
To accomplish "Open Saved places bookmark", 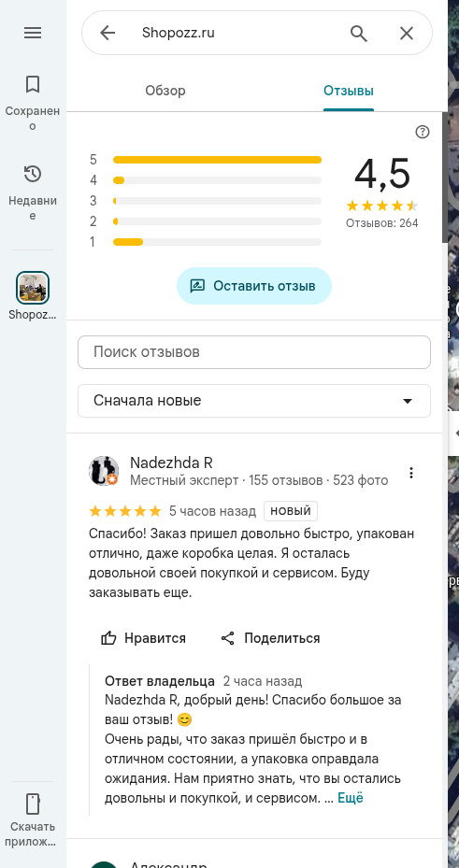I will tap(33, 84).
